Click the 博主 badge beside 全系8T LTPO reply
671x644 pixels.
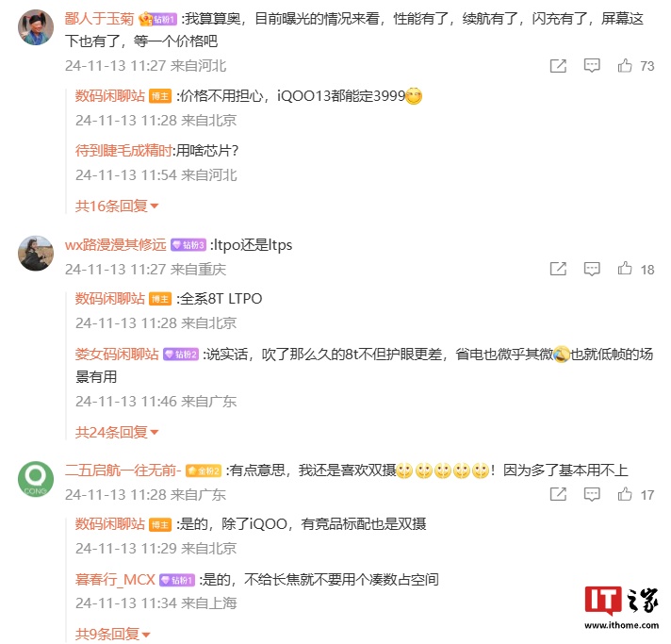pos(160,299)
